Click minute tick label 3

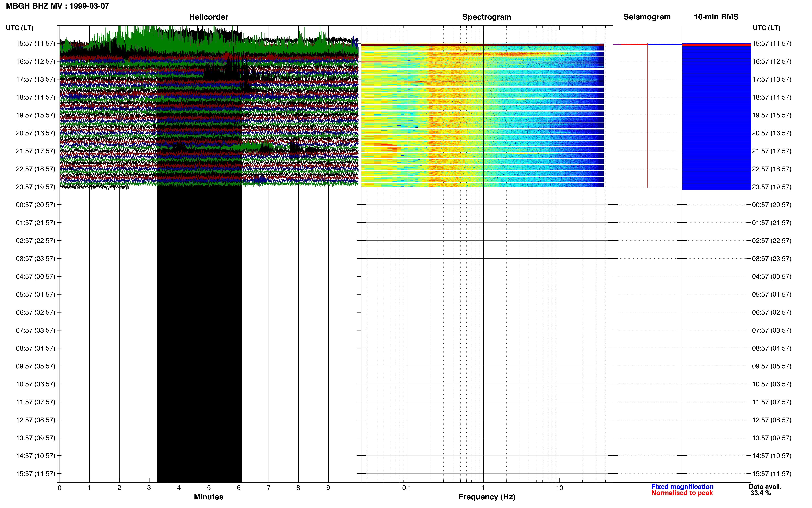click(x=149, y=487)
